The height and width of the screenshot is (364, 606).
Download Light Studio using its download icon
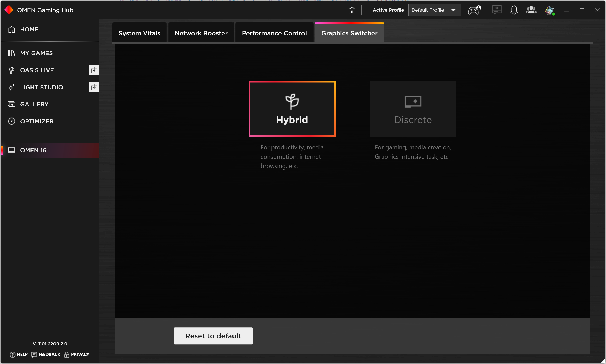click(94, 87)
